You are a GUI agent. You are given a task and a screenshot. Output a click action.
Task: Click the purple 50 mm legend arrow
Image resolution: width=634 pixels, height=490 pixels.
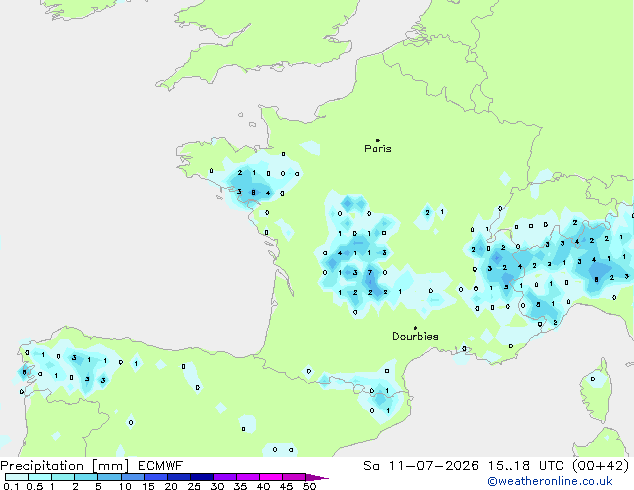tap(317, 477)
